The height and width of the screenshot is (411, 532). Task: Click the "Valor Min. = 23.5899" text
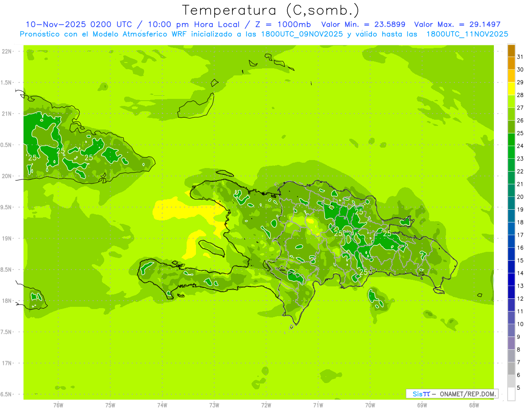point(363,24)
